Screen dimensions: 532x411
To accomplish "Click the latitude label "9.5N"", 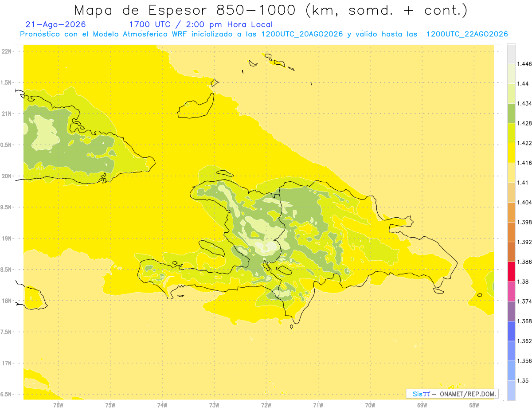I will (6, 207).
